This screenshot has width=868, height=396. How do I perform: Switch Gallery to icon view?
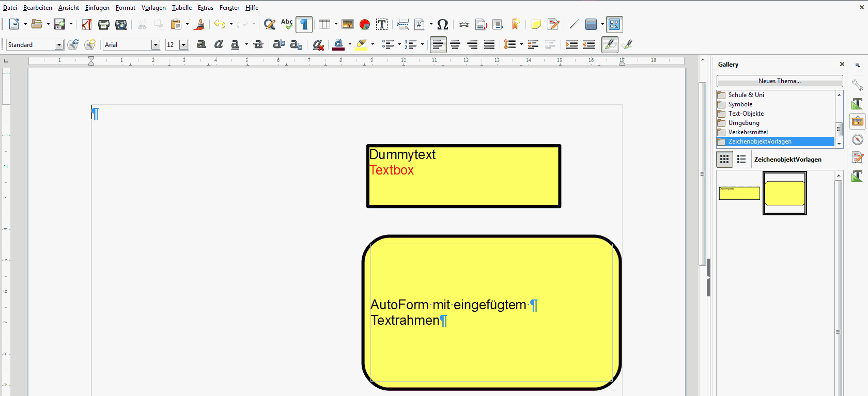(x=724, y=159)
